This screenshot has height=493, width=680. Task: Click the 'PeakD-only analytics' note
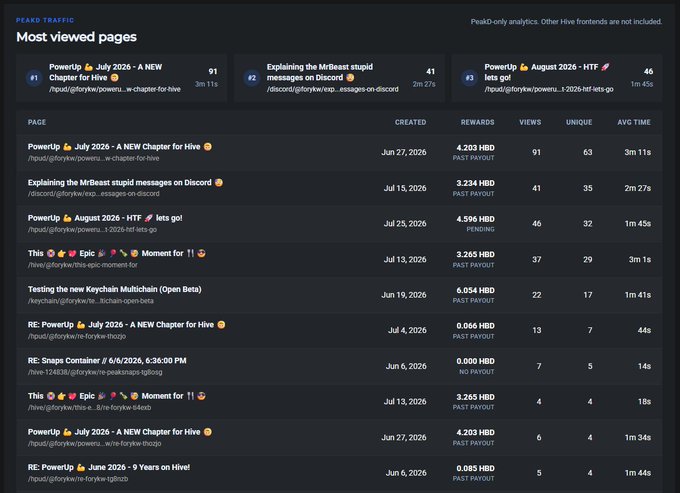[x=566, y=22]
